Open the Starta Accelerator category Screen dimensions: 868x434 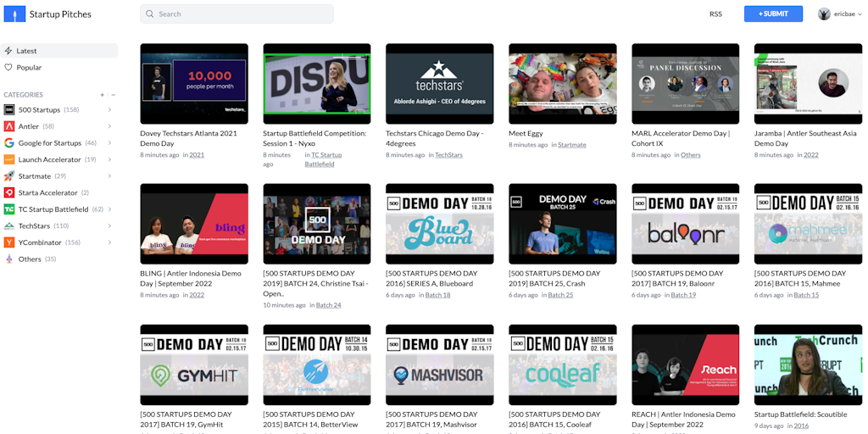click(47, 192)
